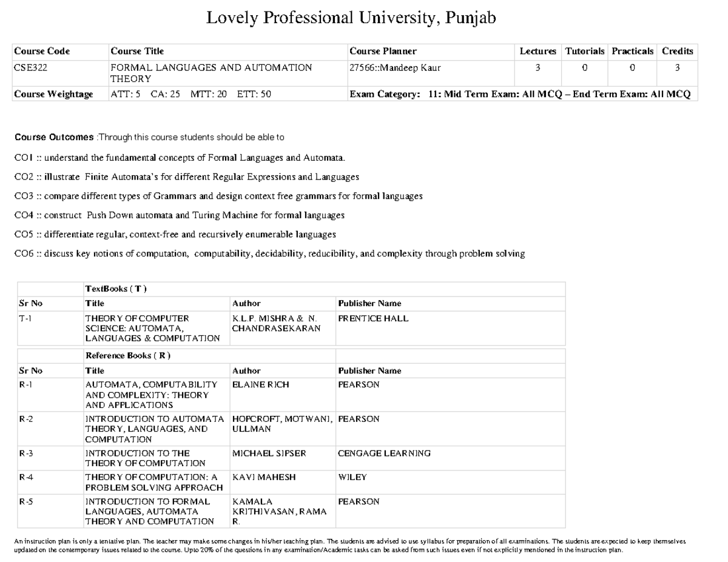Click publisher 'PRENTICE HALL'
The width and height of the screenshot is (728, 562).
374,318
